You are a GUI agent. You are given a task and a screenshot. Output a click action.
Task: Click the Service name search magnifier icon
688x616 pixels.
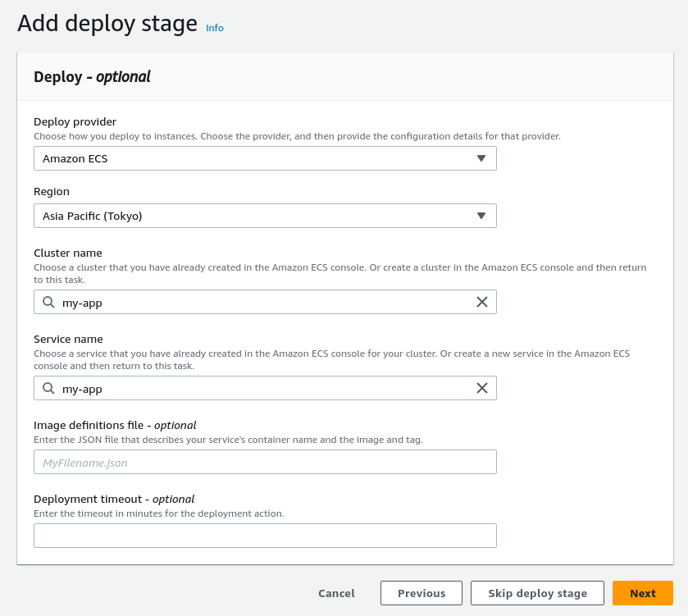[x=49, y=388]
